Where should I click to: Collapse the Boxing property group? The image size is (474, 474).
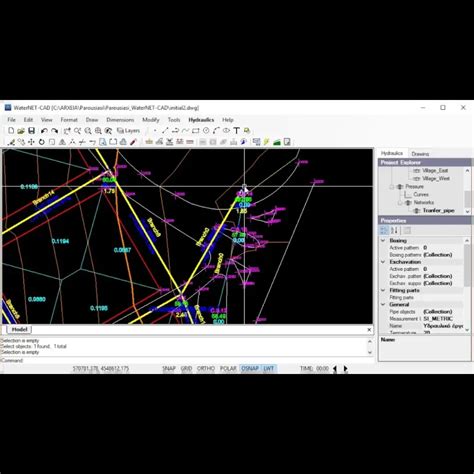pos(383,240)
